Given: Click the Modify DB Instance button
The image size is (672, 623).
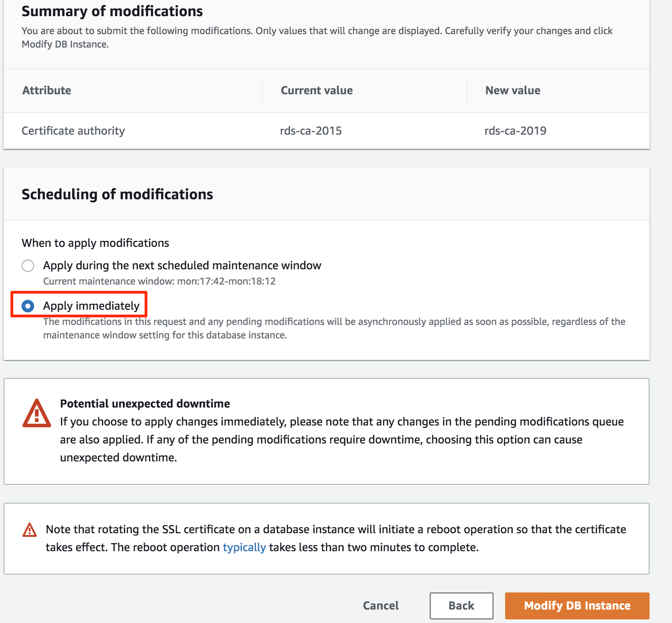Looking at the screenshot, I should point(577,605).
